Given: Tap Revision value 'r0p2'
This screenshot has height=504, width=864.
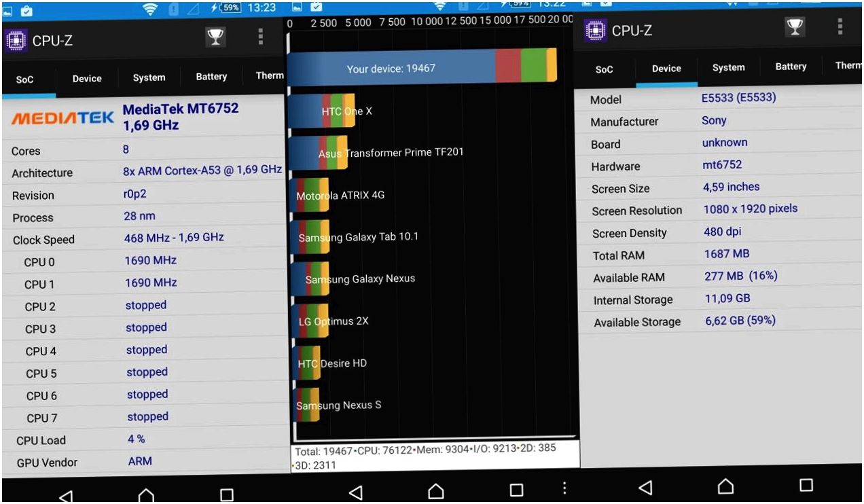Looking at the screenshot, I should pyautogui.click(x=135, y=194).
